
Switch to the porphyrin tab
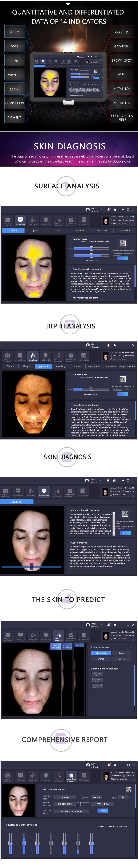tap(110, 366)
